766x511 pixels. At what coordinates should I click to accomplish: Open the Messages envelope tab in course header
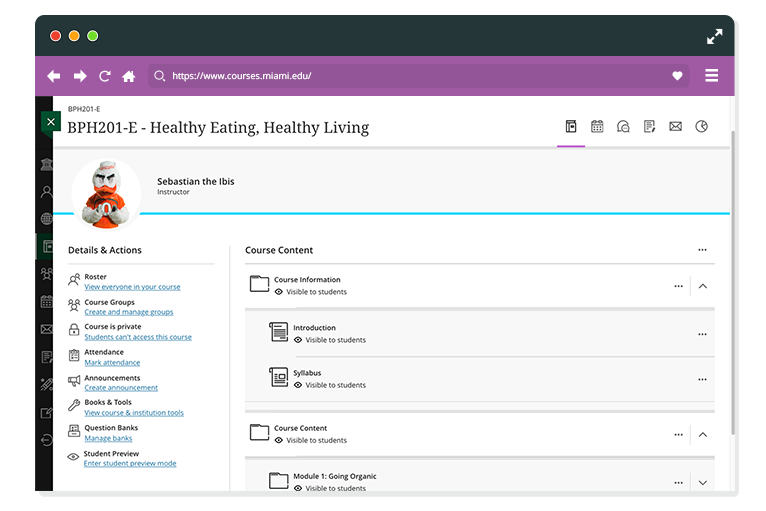click(x=675, y=127)
